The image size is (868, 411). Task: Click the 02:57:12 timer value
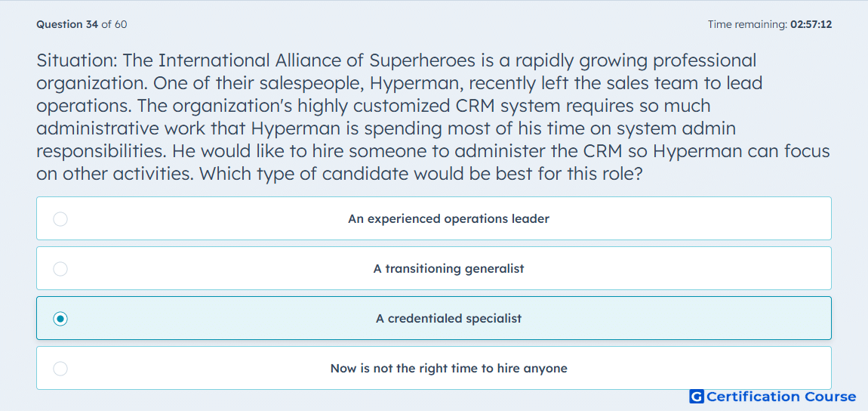coord(811,24)
